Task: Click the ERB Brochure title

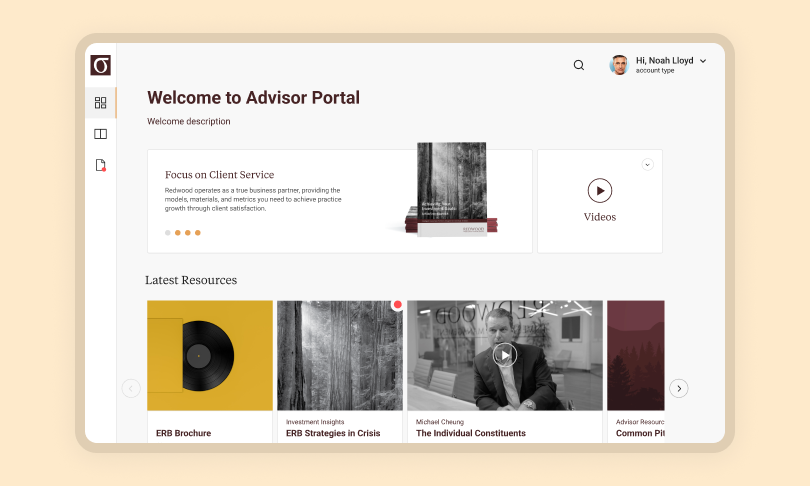Action: click(183, 433)
